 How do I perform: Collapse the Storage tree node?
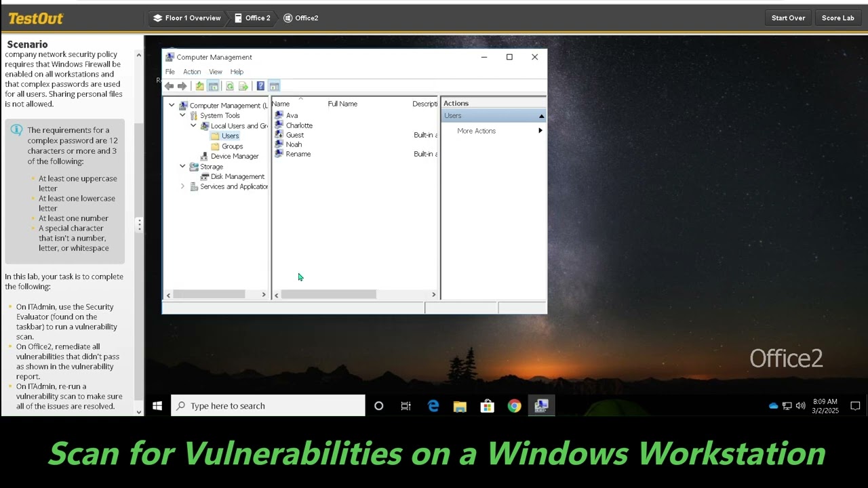pos(182,166)
